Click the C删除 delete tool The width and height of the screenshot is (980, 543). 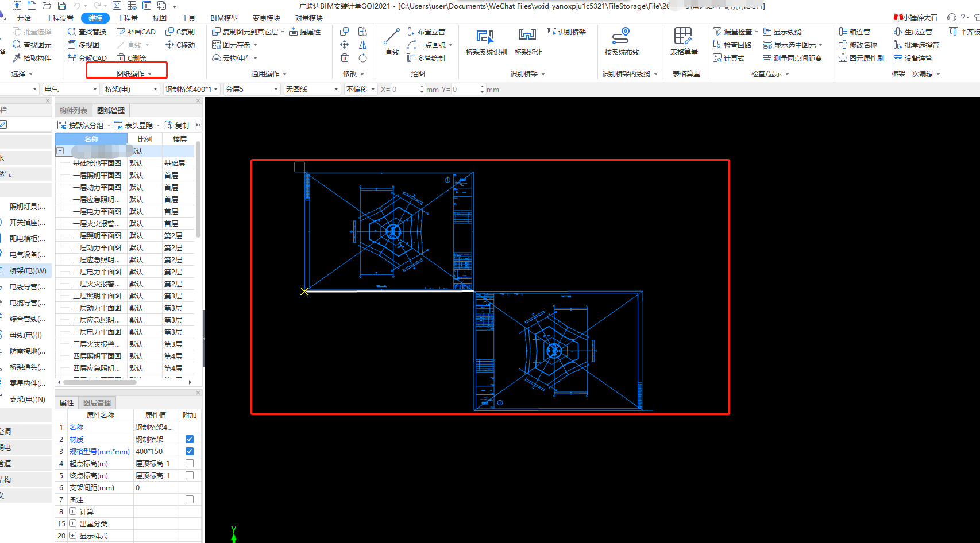(x=132, y=58)
